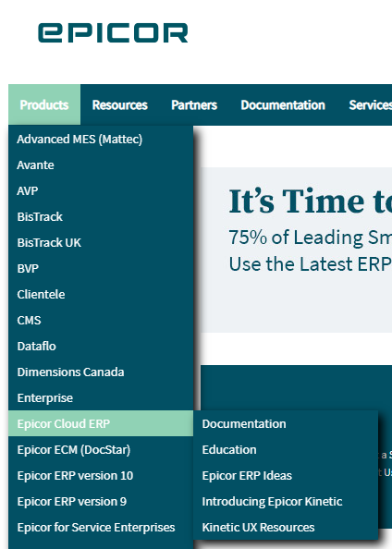Viewport: 392px width, 549px height.
Task: Select Epicor Cloud ERP item
Action: (x=101, y=423)
